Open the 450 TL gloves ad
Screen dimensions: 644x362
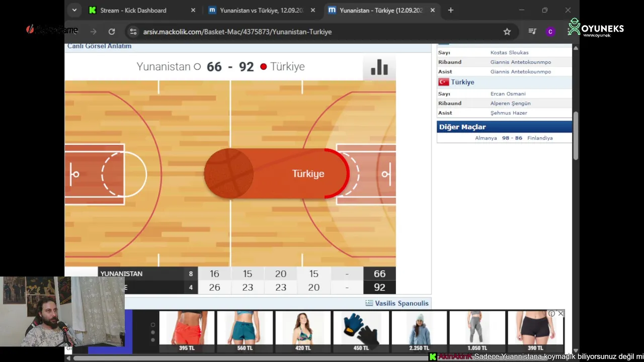[x=361, y=331]
